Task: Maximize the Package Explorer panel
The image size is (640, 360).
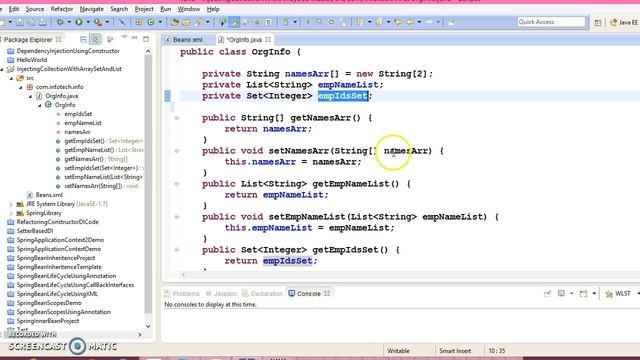Action: [x=146, y=39]
